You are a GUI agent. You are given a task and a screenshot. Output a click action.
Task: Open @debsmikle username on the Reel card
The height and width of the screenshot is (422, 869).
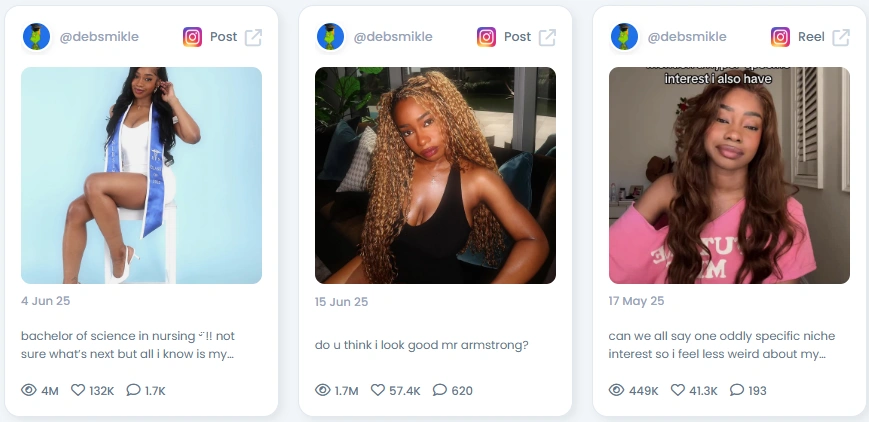click(687, 37)
